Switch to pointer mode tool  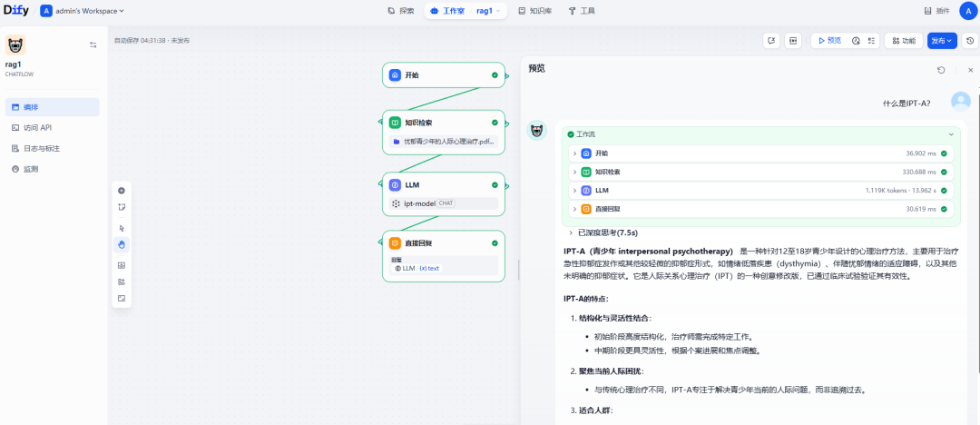click(122, 228)
